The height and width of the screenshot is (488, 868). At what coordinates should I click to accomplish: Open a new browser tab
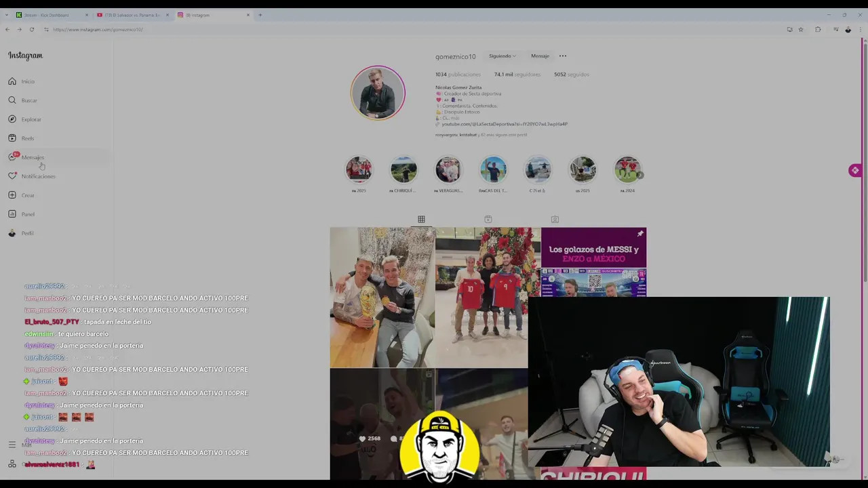(x=260, y=15)
